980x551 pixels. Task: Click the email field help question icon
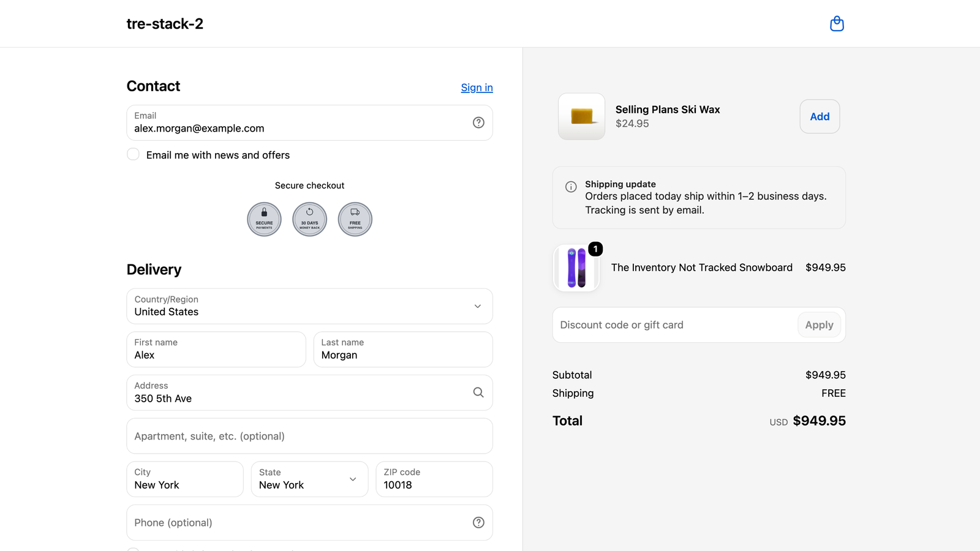[478, 122]
